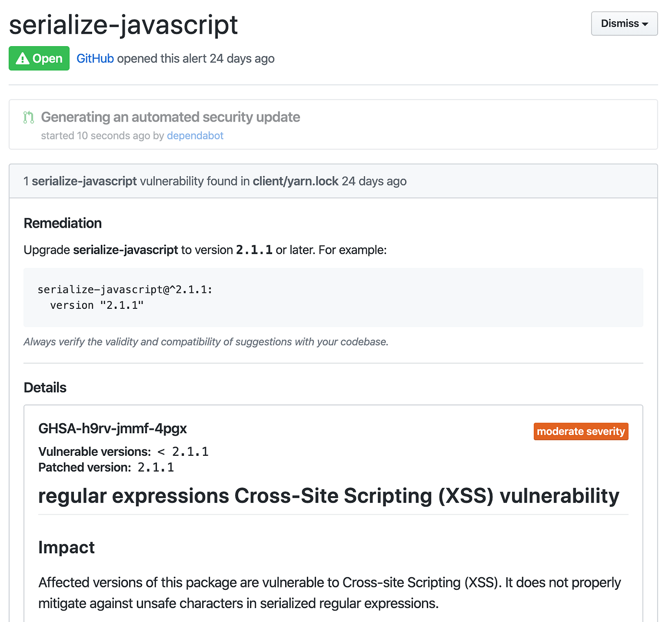Click the vulnerability XSS headline
The image size is (672, 622).
(x=328, y=496)
